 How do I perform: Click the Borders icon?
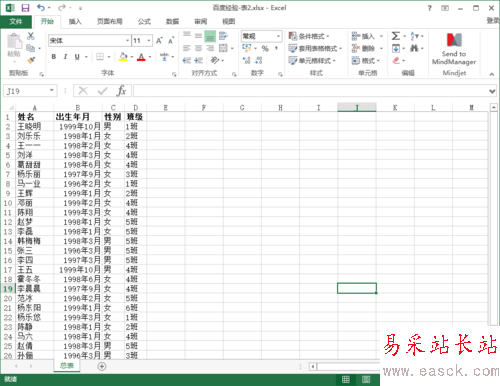pos(100,57)
